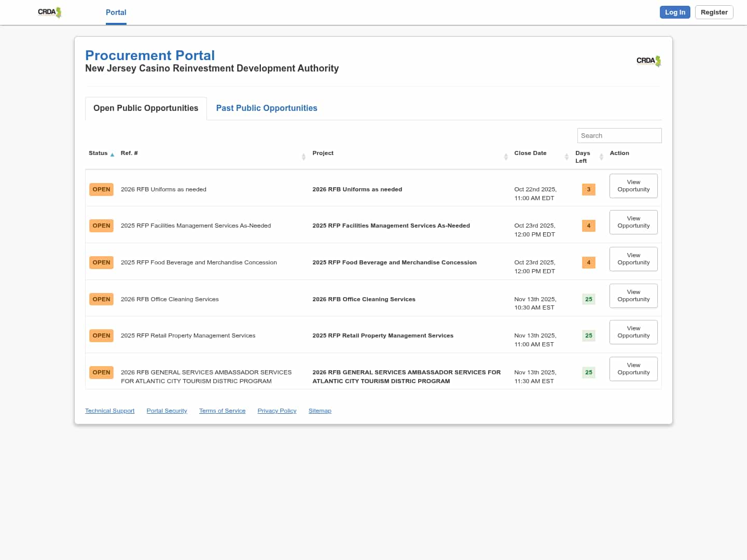Open the Privacy Policy footer link
747x560 pixels.
277,411
